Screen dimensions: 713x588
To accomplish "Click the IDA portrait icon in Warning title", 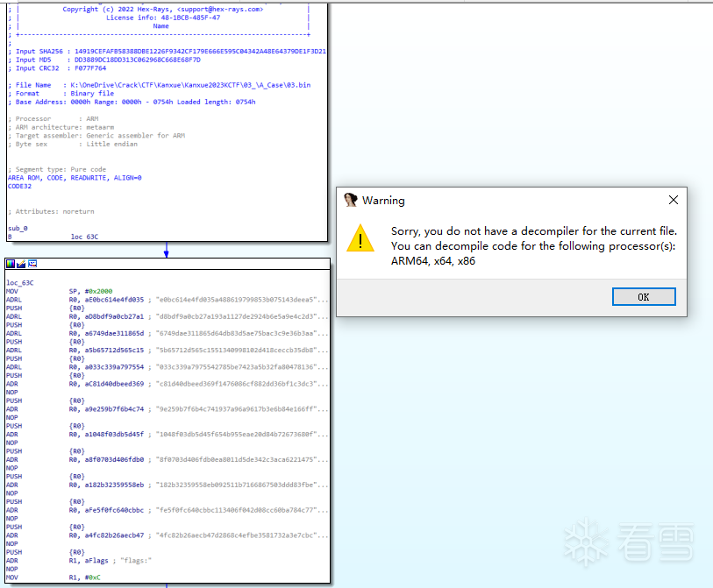I will [x=351, y=200].
